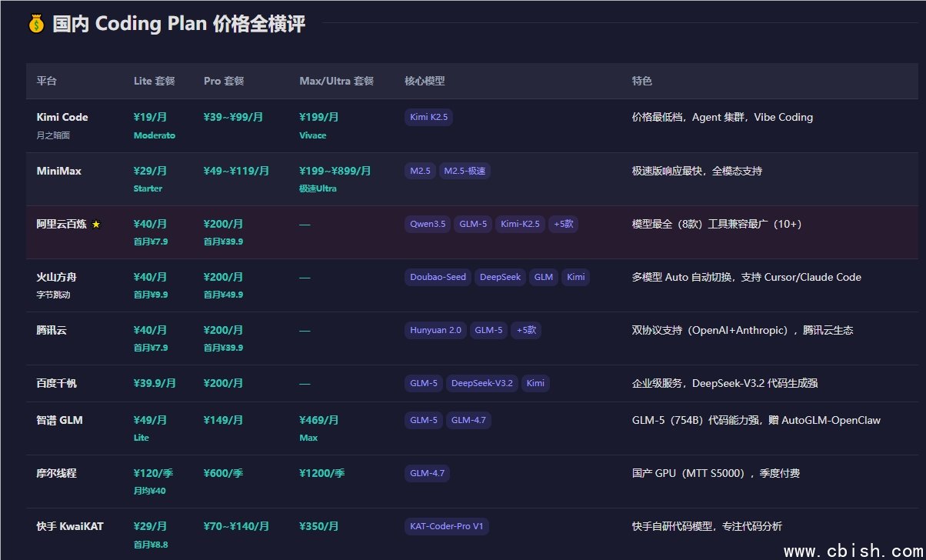926x560 pixels.
Task: Select the M2.5-极速 model tag
Action: click(x=465, y=171)
